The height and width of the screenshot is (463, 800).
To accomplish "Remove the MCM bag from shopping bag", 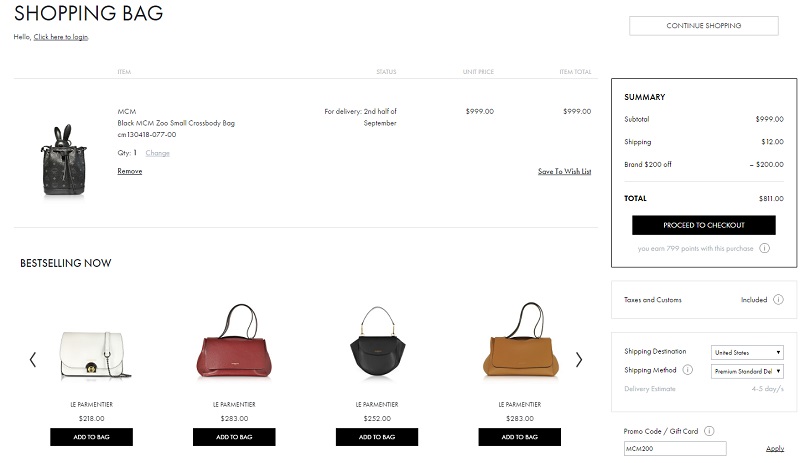I will [129, 171].
